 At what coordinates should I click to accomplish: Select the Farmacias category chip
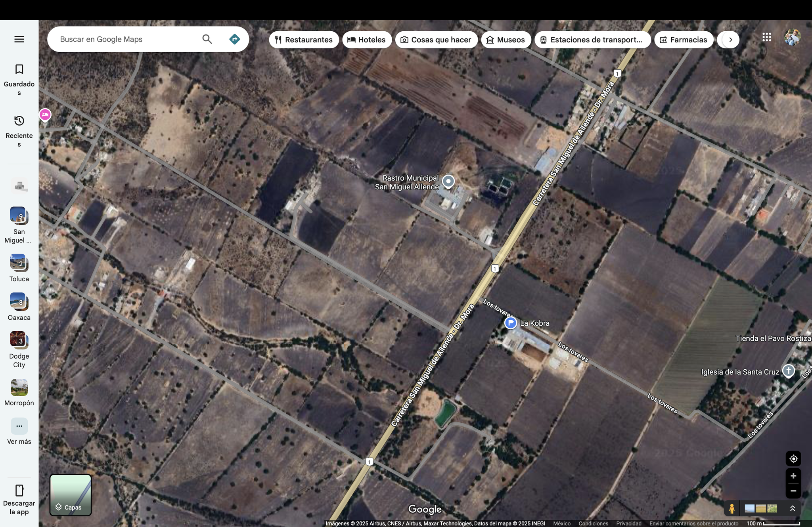(x=684, y=40)
